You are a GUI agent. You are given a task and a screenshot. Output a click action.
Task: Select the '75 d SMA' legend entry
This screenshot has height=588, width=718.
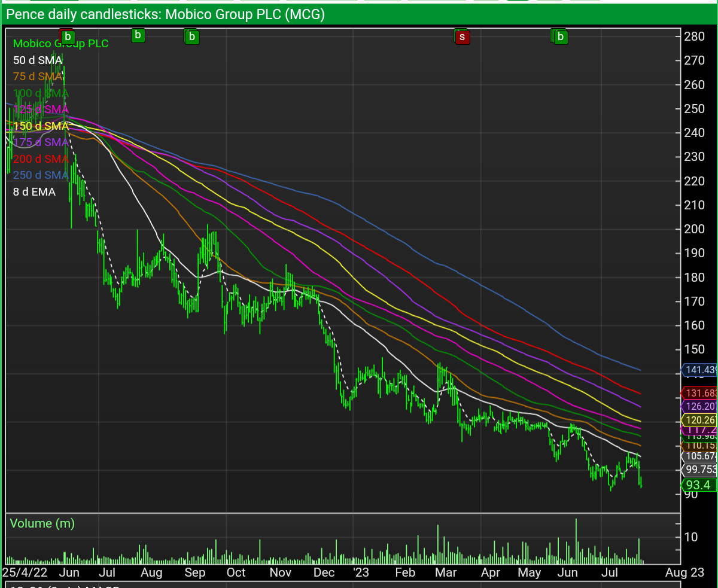click(x=38, y=77)
